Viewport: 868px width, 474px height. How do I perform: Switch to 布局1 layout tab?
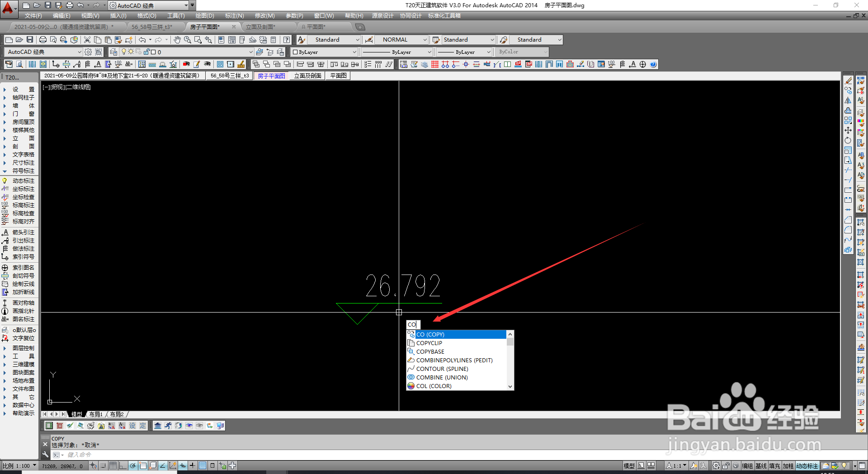pos(96,414)
